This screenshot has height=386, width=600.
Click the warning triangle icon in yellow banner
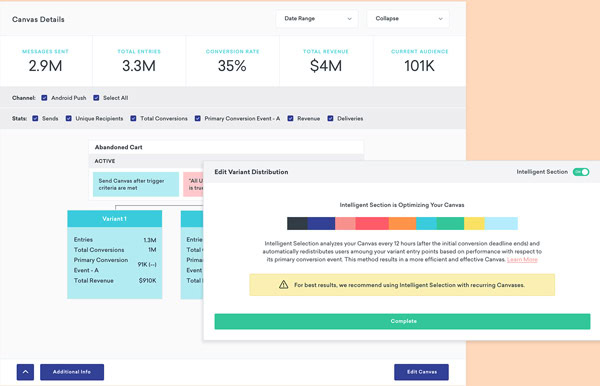[x=284, y=285]
